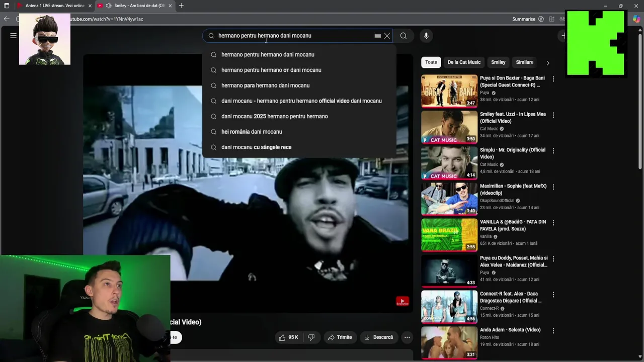Screen dimensions: 644x362
Task: Open title 'Smiley feat. Uzzi - In Lipsa Mea'
Action: click(513, 118)
